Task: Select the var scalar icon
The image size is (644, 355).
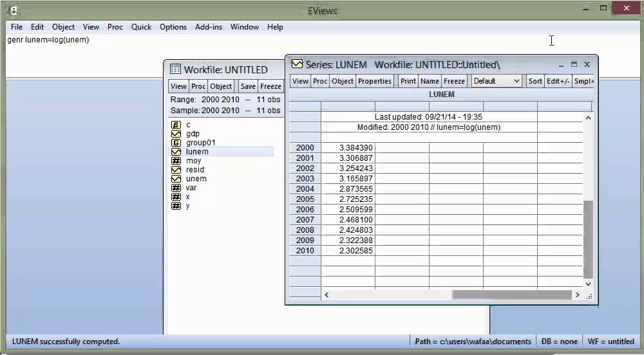Action: (176, 188)
